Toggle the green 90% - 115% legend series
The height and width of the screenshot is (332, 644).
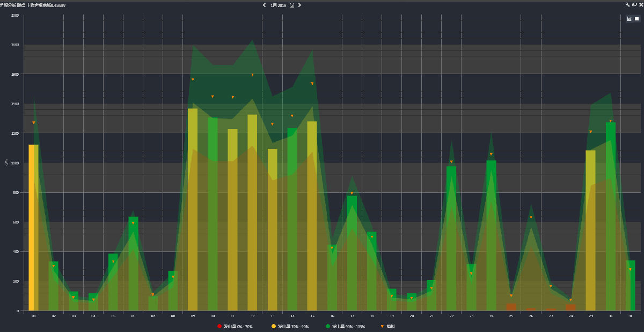click(x=346, y=326)
